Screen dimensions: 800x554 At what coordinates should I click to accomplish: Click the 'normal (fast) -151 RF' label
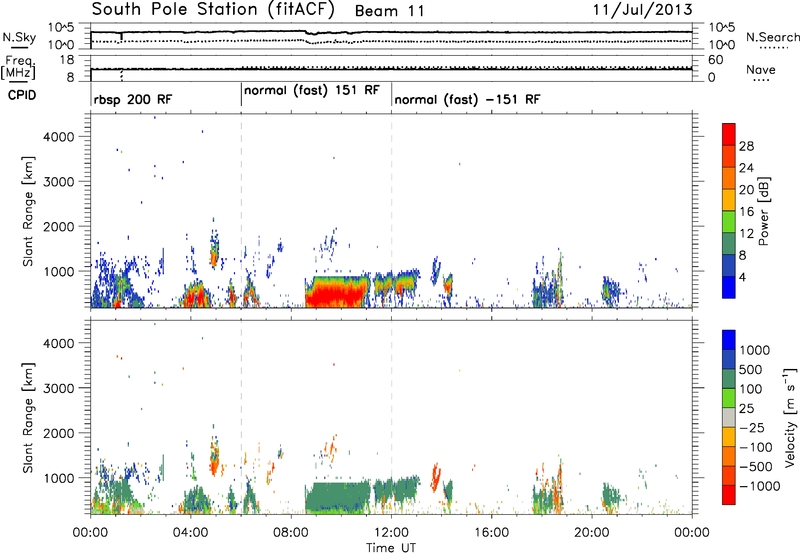tap(467, 99)
